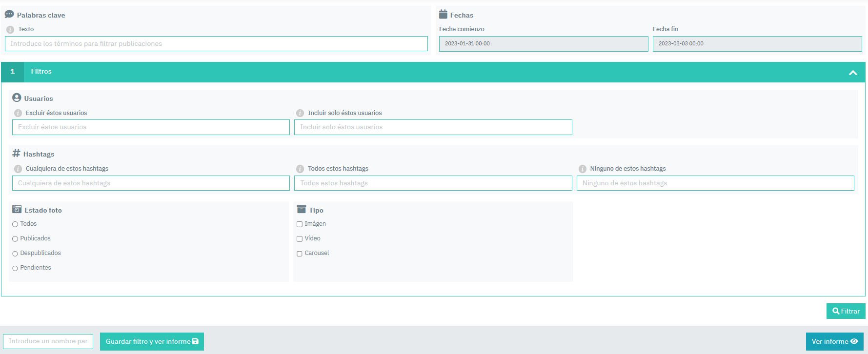Open the Fecha fin date picker

point(757,44)
